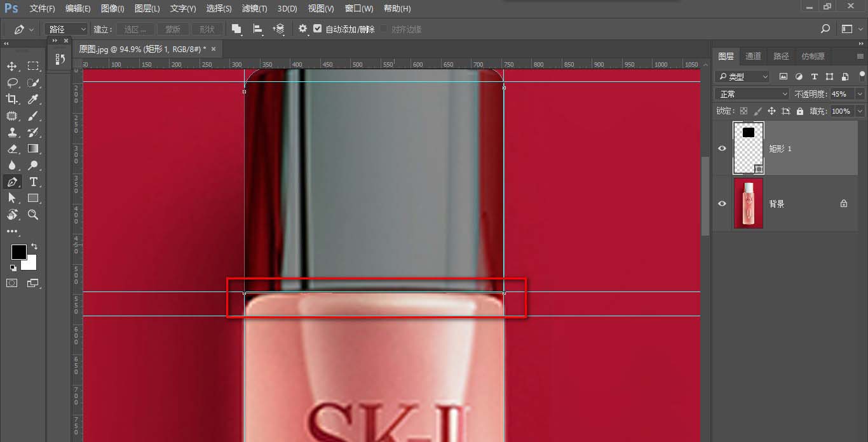Open the 滤镜(T) menu
This screenshot has width=868, height=442.
point(254,9)
